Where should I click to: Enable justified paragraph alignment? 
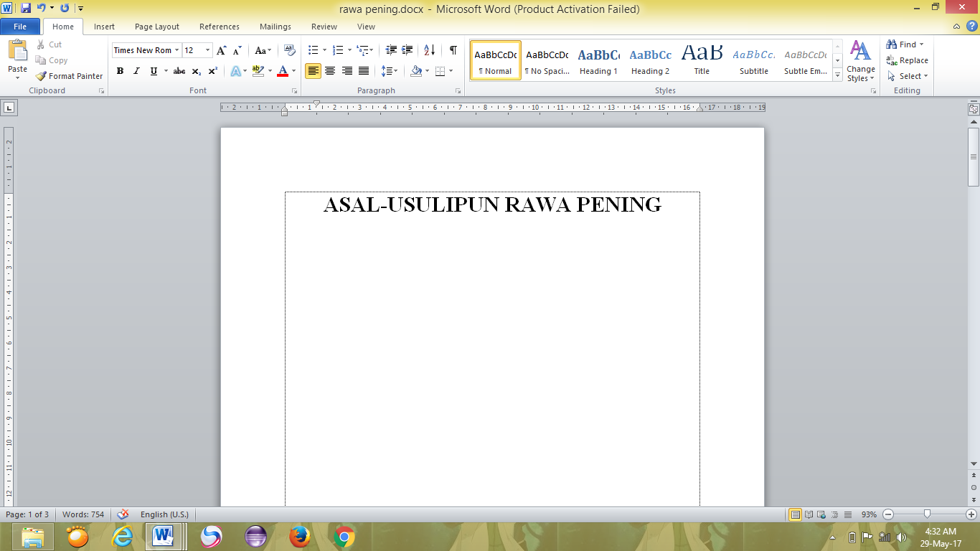click(x=363, y=71)
